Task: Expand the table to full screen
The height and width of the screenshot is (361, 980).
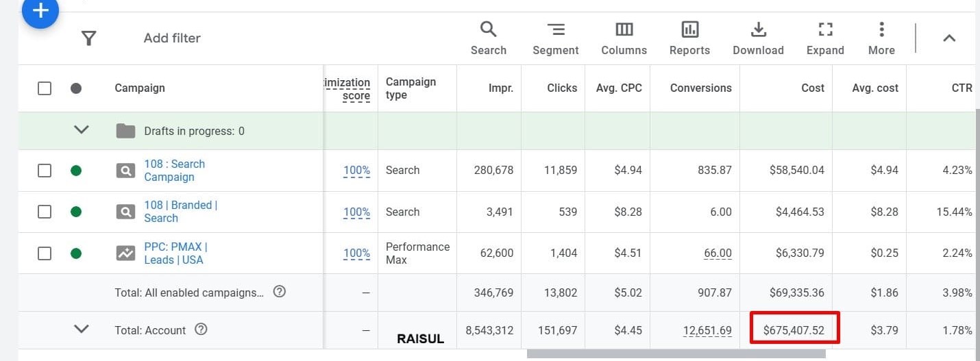Action: (825, 38)
